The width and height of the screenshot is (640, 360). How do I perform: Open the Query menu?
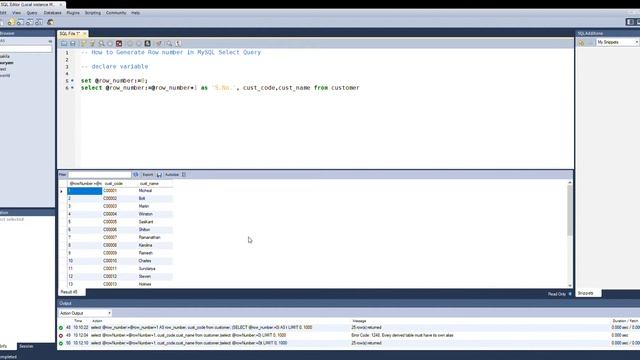coord(32,13)
